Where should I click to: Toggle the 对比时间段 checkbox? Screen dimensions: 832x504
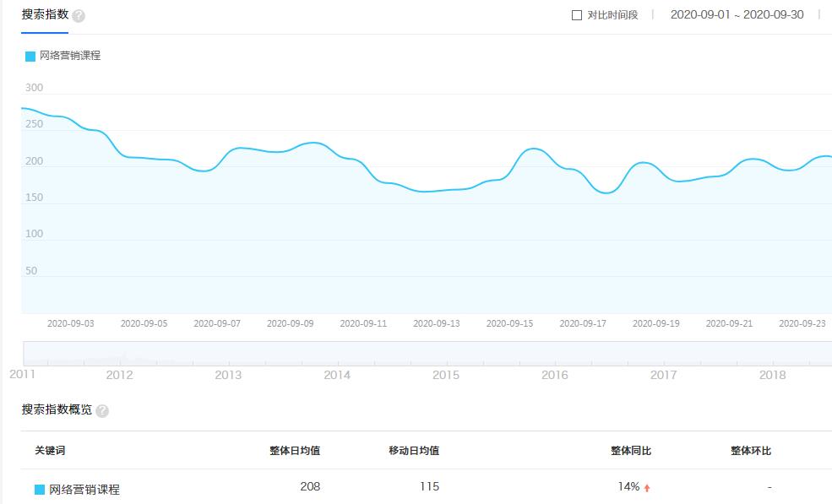pyautogui.click(x=577, y=15)
